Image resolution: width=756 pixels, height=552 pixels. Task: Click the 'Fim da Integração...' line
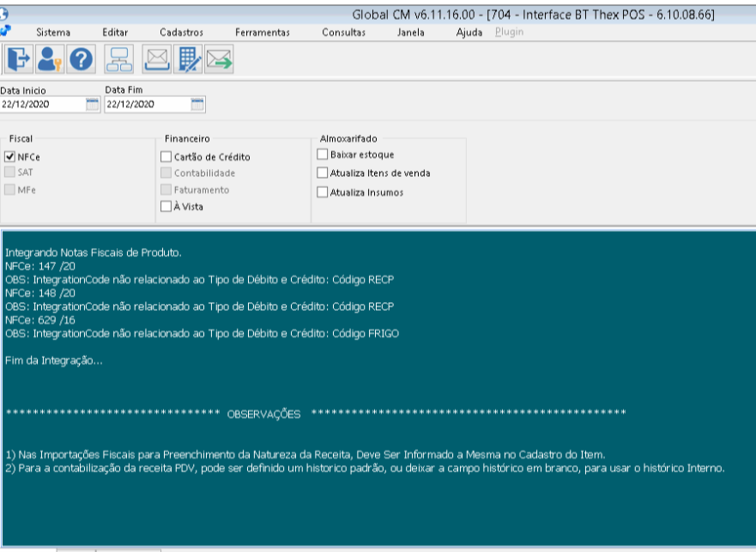53,361
